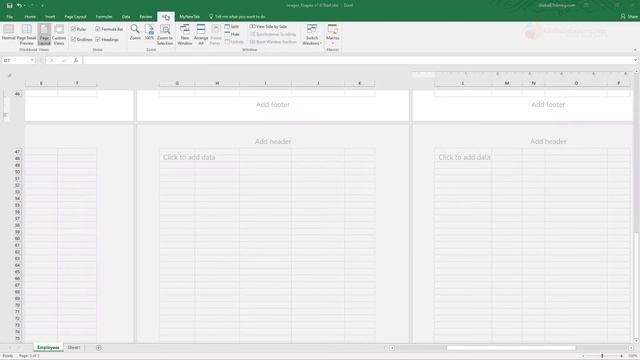Switch to Normal workbook view
This screenshot has height=360, width=640.
pos(9,33)
